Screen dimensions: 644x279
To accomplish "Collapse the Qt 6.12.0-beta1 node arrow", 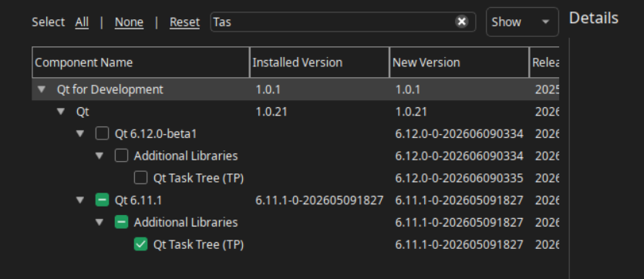I will 80,134.
